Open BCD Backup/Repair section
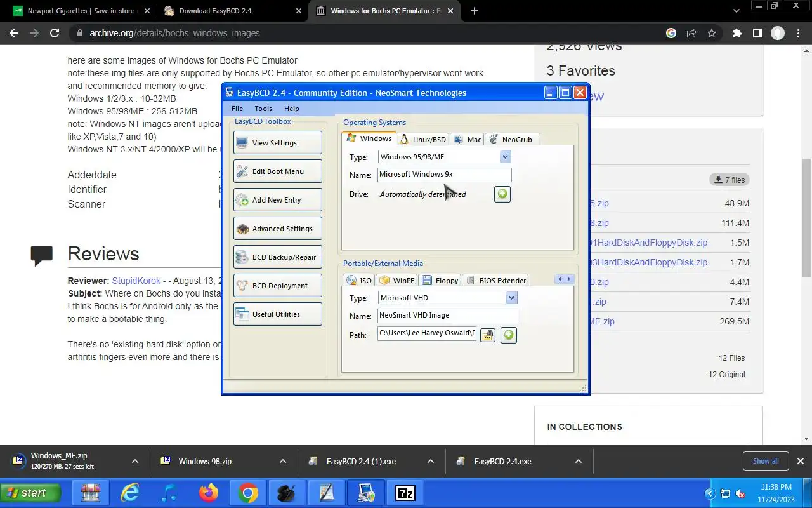This screenshot has height=508, width=812. pyautogui.click(x=277, y=257)
